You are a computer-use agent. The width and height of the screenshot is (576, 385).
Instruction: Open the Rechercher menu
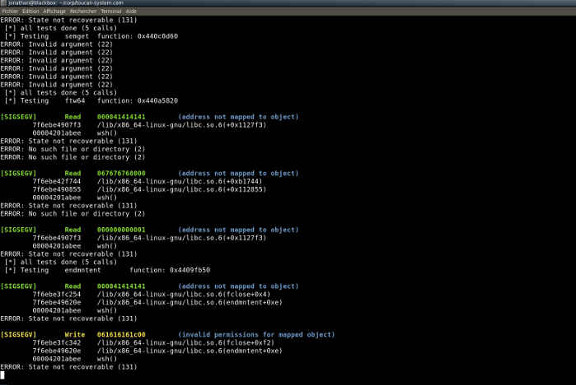(x=83, y=11)
